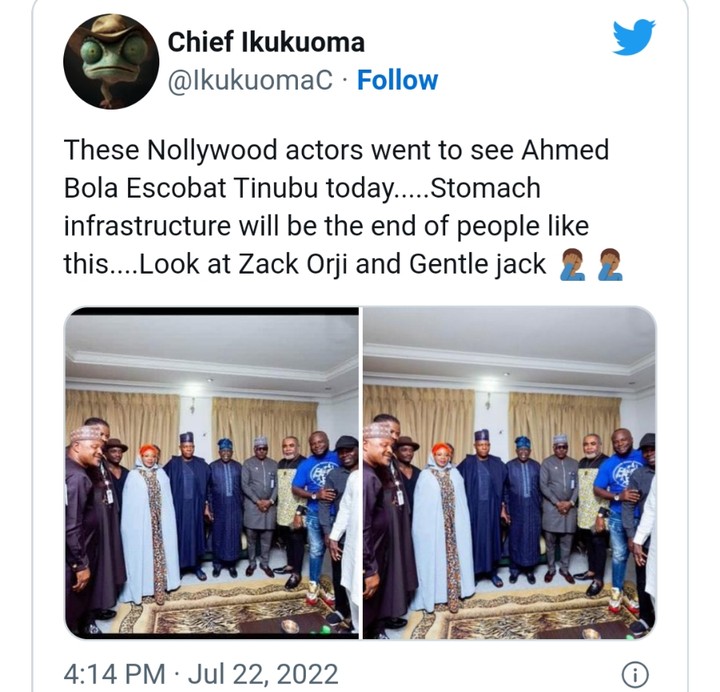This screenshot has height=692, width=720.
Task: Click the 4:14 PM time
Action: [114, 675]
